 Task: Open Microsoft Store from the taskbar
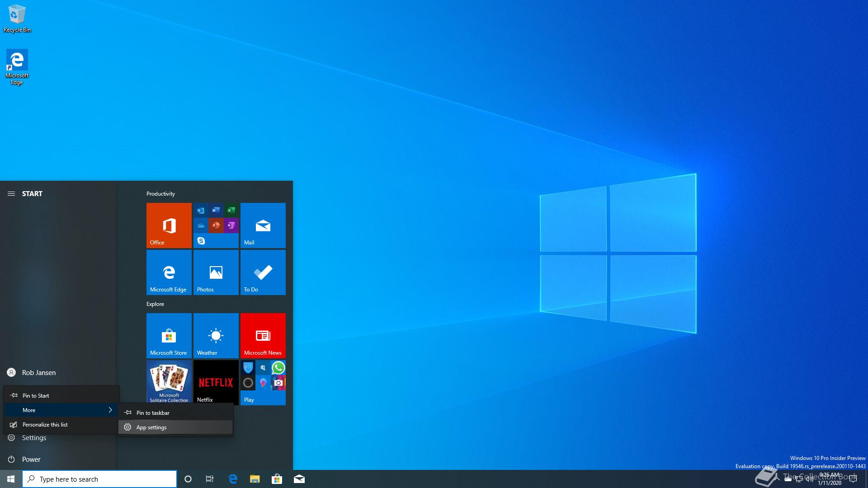pyautogui.click(x=277, y=479)
